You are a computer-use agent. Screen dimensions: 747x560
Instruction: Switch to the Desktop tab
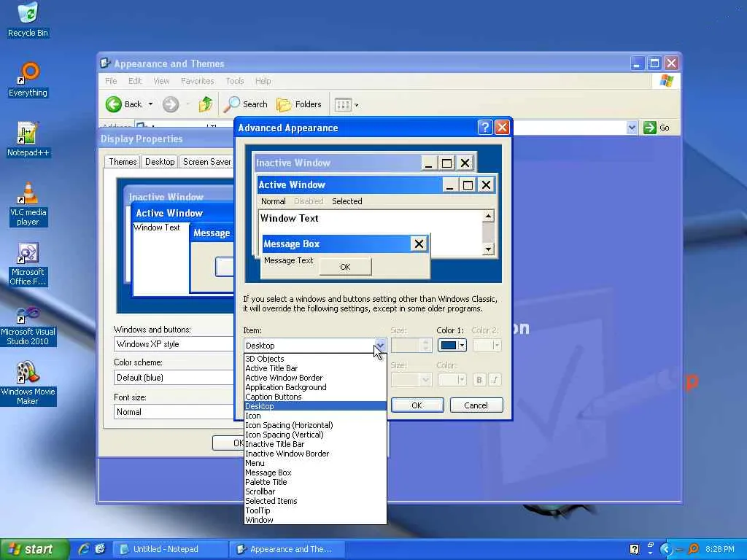[160, 162]
